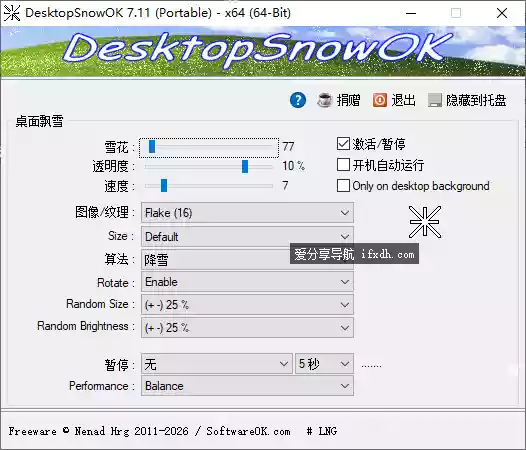Open the Rotate Enable dropdown
526x450 pixels.
pos(247,282)
